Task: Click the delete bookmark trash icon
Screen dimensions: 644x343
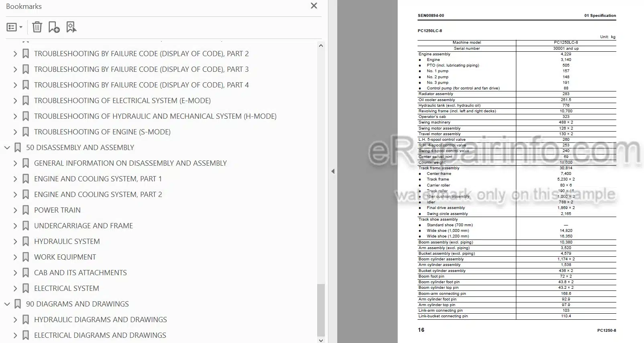Action: click(x=37, y=27)
